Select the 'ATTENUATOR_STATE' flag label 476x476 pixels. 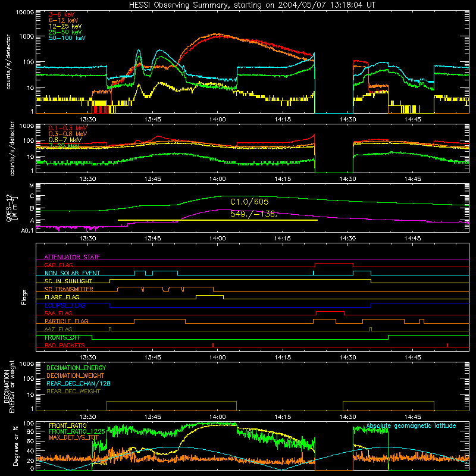point(72,257)
